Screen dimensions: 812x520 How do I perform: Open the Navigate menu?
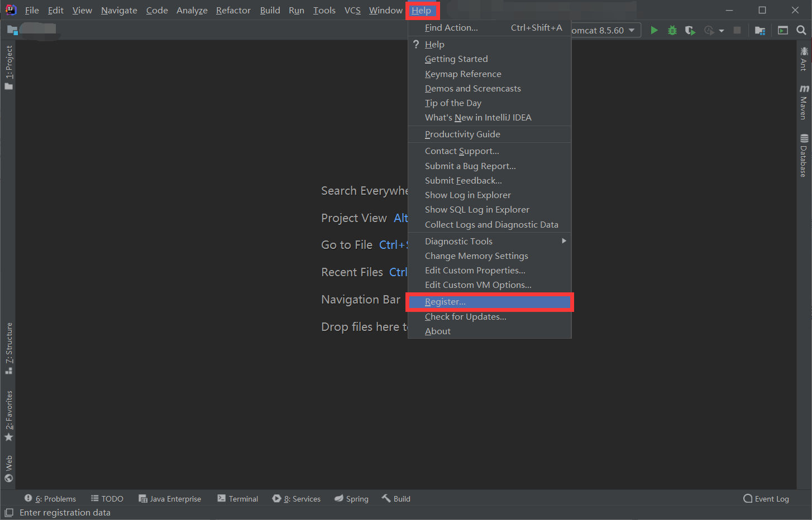coord(119,10)
